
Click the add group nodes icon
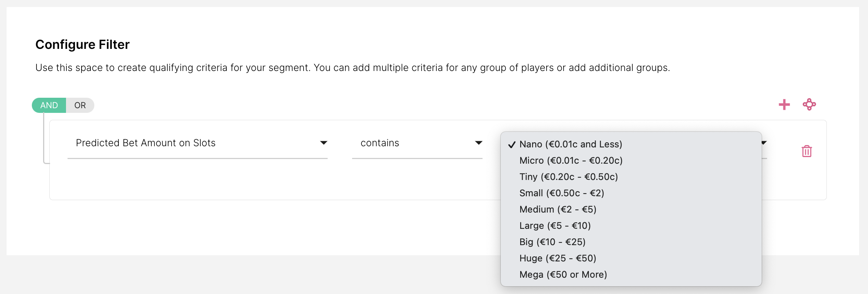[809, 105]
